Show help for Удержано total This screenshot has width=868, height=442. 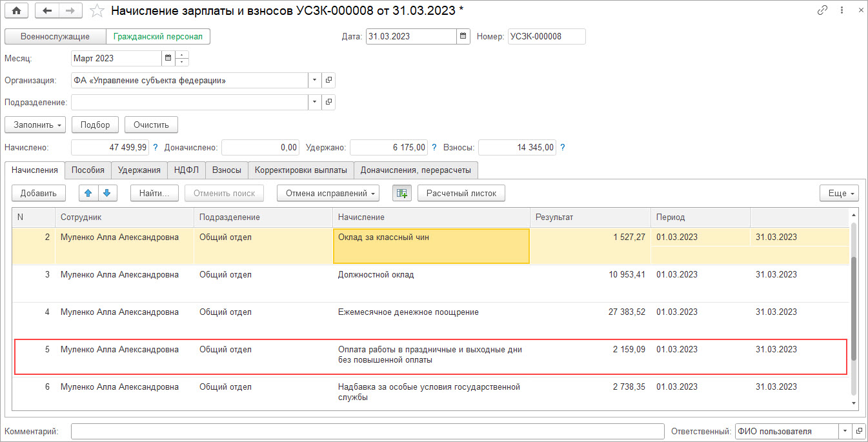[434, 147]
